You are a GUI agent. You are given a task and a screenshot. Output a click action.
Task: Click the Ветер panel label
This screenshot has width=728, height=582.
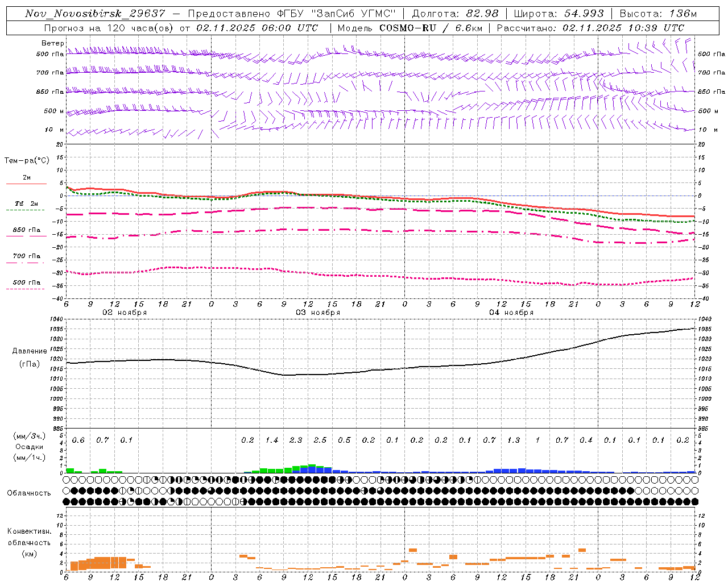52,43
